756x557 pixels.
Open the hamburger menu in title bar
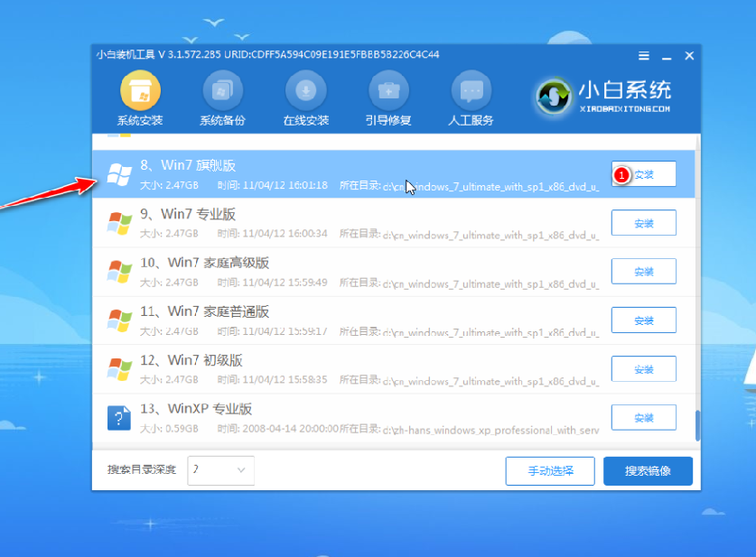644,56
